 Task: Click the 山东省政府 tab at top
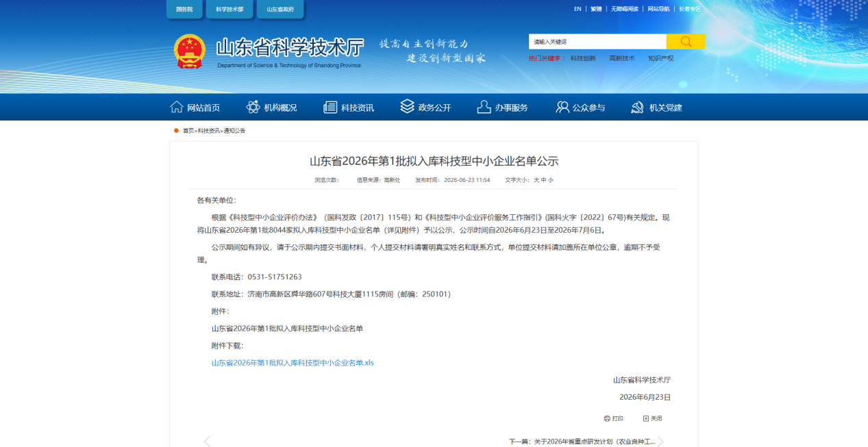click(280, 10)
